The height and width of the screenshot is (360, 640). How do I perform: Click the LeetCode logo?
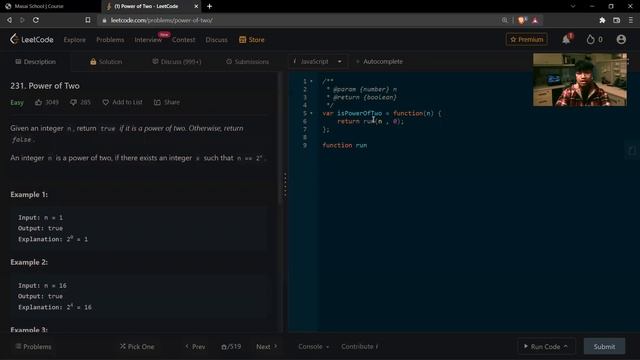click(31, 39)
